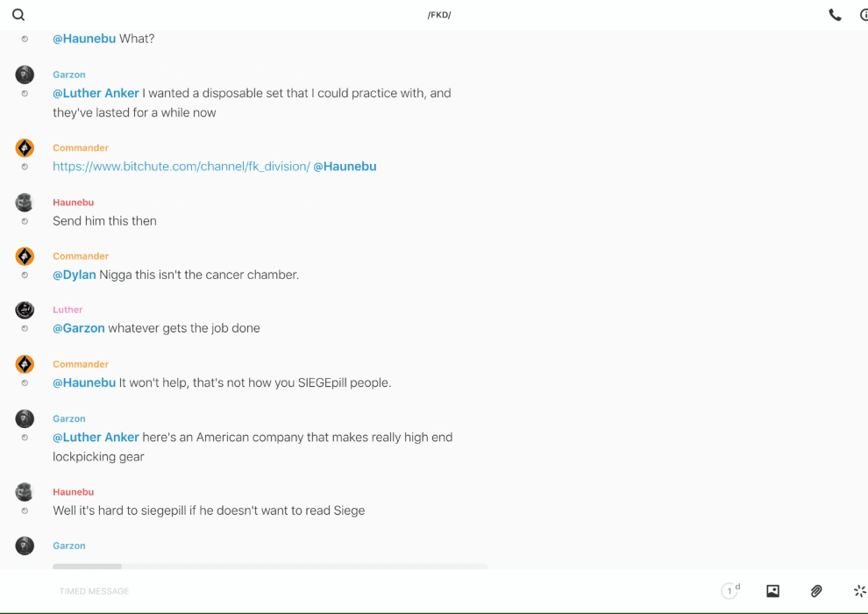Click Luther's avatar next to his message

25,310
